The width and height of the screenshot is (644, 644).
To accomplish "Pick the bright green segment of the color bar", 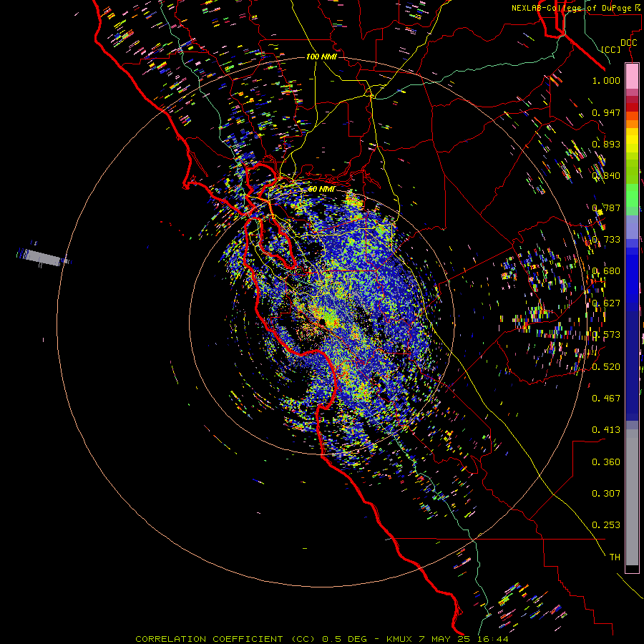I will point(632,195).
